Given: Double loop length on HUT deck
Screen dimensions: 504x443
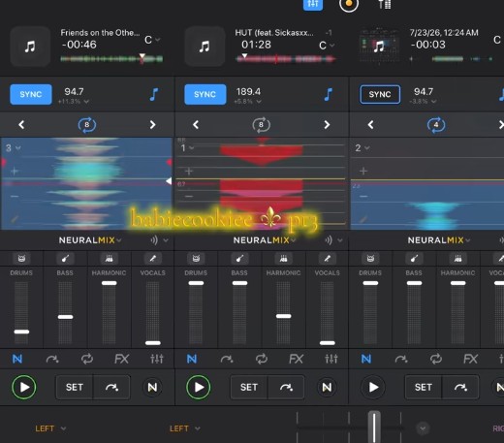Looking at the screenshot, I should (327, 125).
